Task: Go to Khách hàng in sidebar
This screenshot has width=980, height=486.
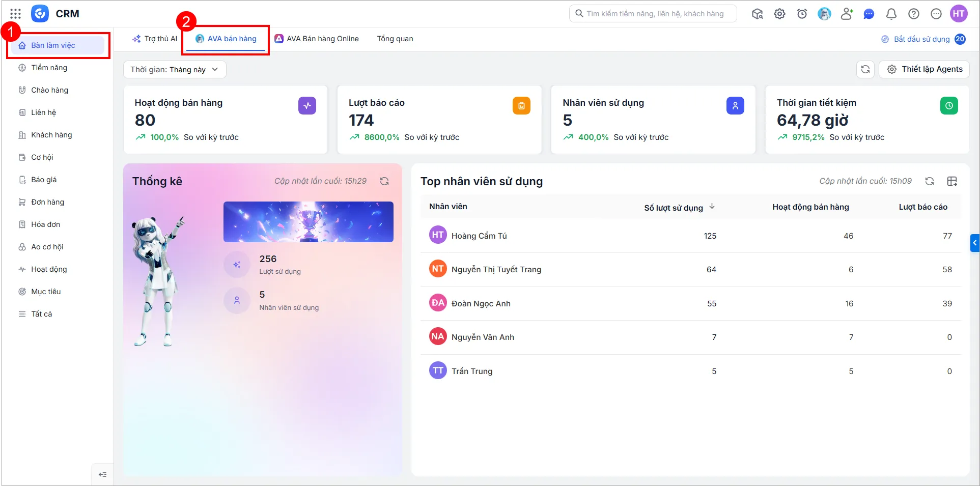Action: (58, 135)
